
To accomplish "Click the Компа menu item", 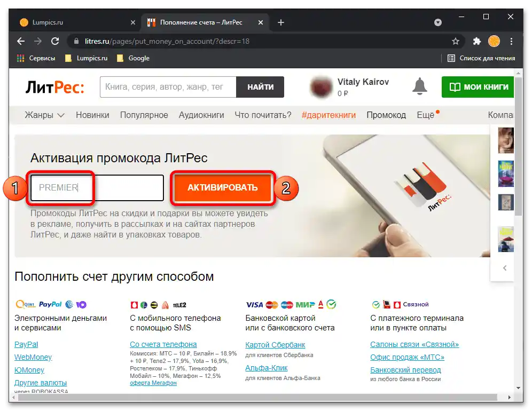I will pos(500,115).
